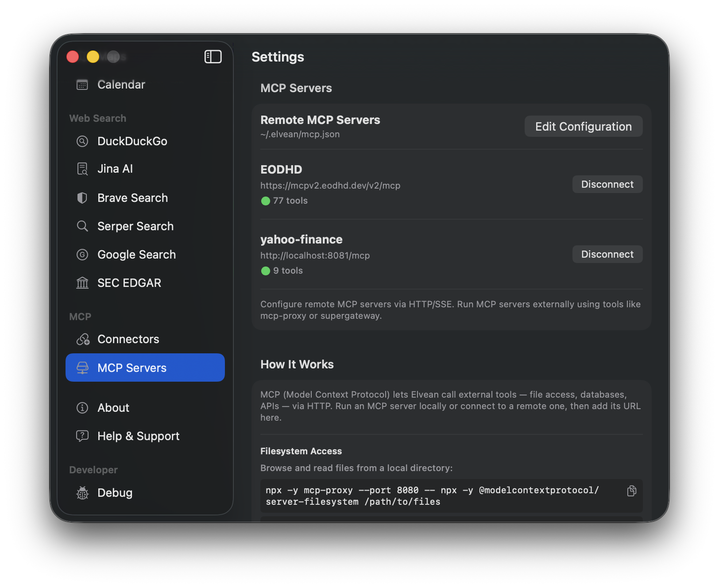
Task: Click the SEC EDGAR building icon
Action: tap(82, 283)
